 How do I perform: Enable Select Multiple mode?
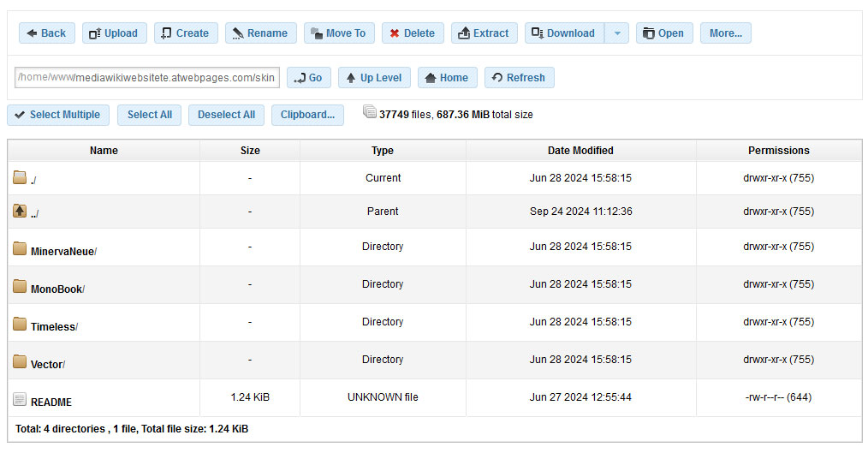click(x=57, y=115)
